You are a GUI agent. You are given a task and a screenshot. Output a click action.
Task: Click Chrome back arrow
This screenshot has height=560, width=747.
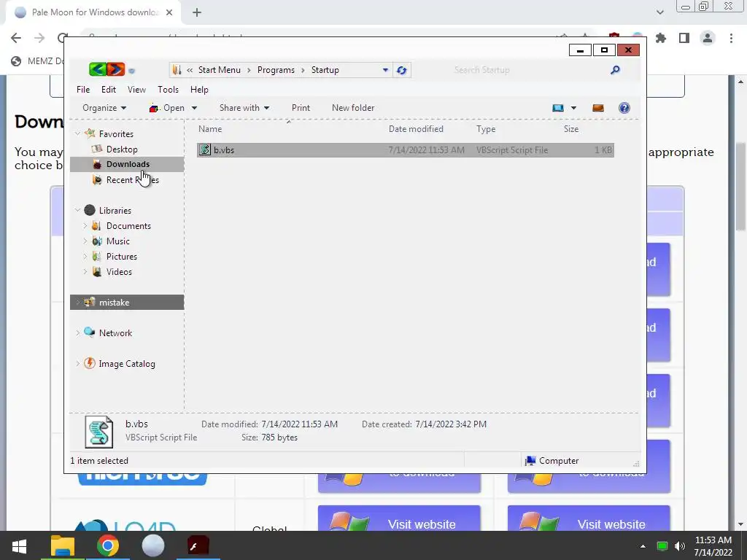coord(16,38)
